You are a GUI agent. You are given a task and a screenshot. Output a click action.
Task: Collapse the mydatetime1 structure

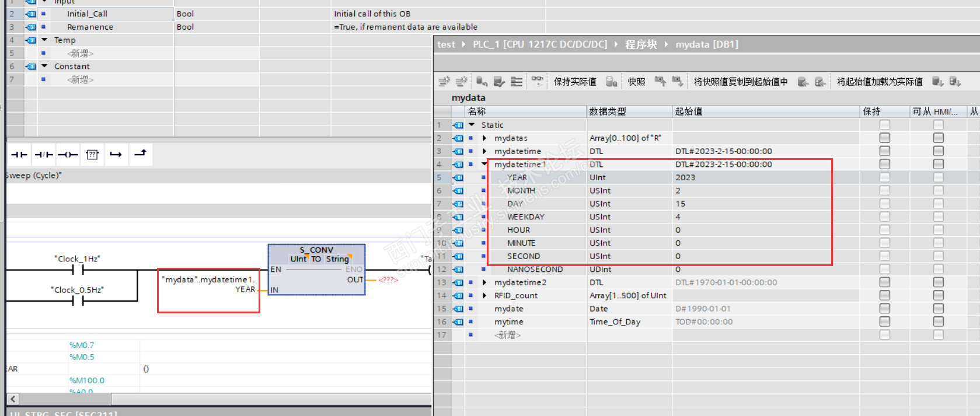point(484,165)
